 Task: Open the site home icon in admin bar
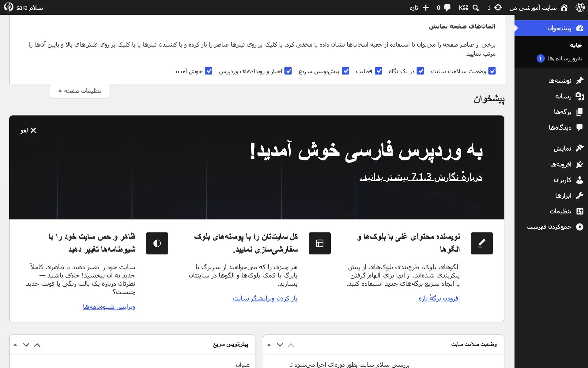coord(564,8)
